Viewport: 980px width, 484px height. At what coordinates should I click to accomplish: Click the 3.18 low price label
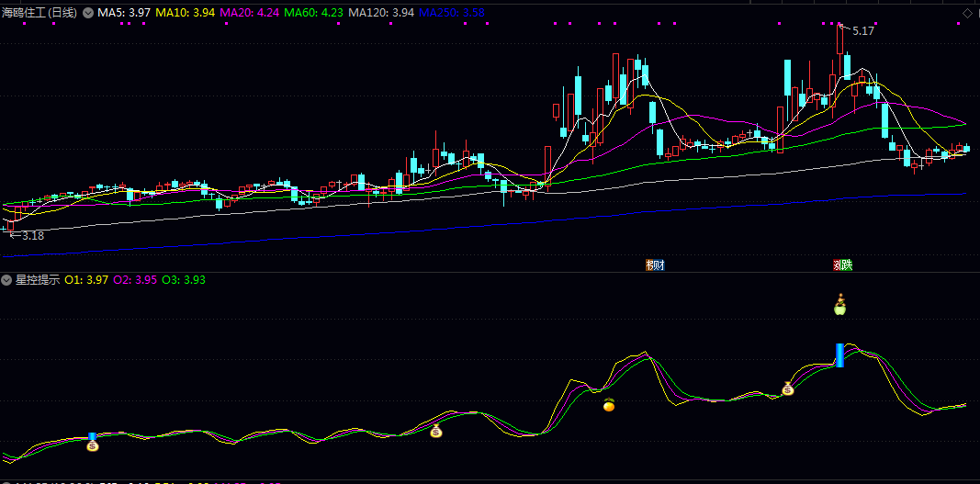point(31,236)
